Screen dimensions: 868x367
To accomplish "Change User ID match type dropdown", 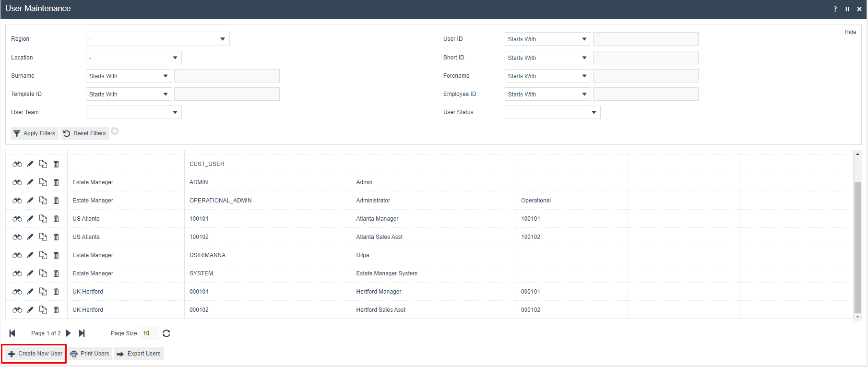I will (548, 39).
